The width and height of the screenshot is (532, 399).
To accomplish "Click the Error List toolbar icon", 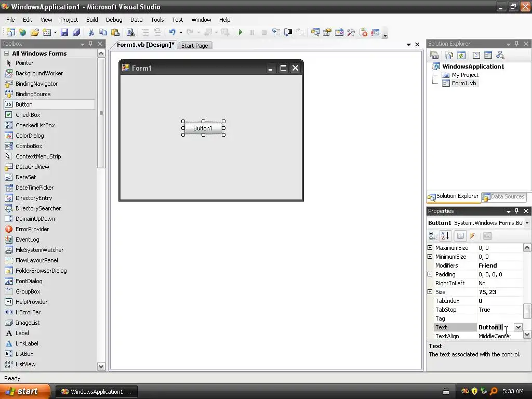I will pos(363,32).
